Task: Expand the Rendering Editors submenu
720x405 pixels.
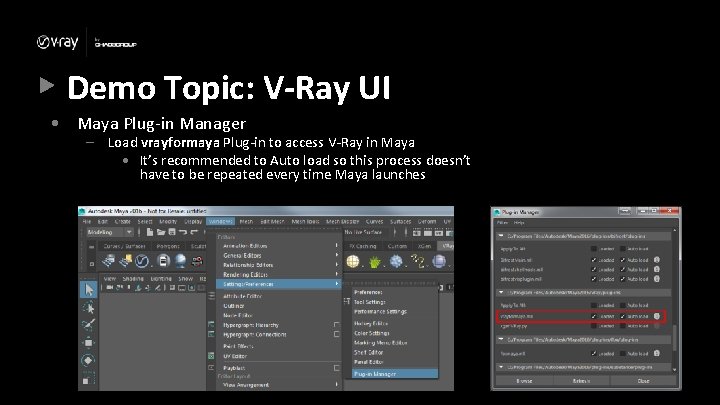Action: pyautogui.click(x=337, y=274)
